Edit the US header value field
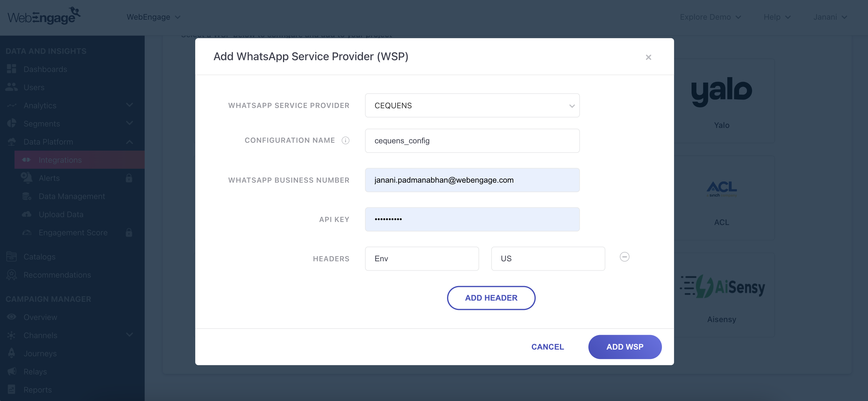 (x=548, y=259)
